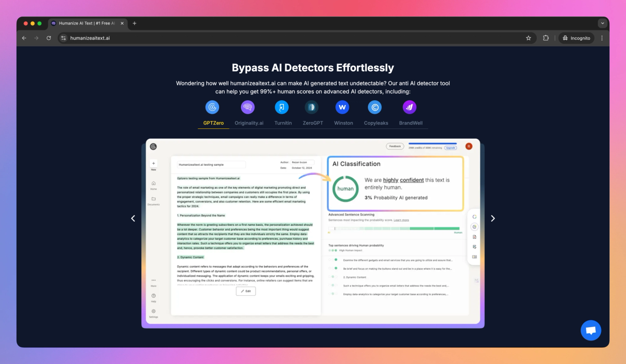Viewport: 626px width, 364px height.
Task: Expand the tab search dropdown
Action: pos(603,23)
